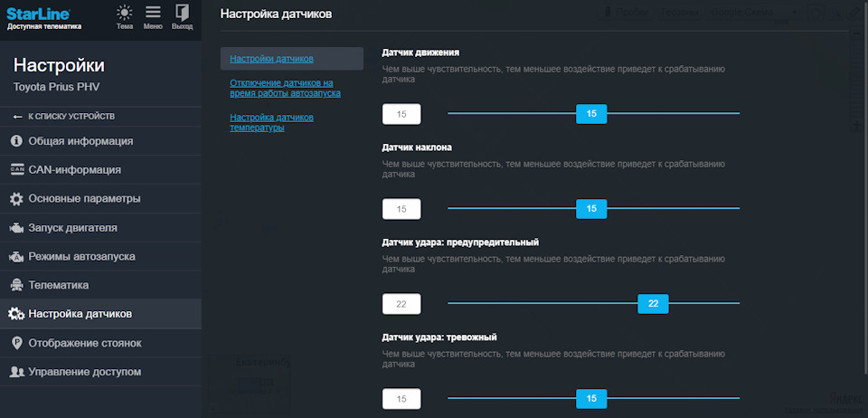The height and width of the screenshot is (418, 868).
Task: Focus the Датчик наклона value field
Action: click(401, 209)
